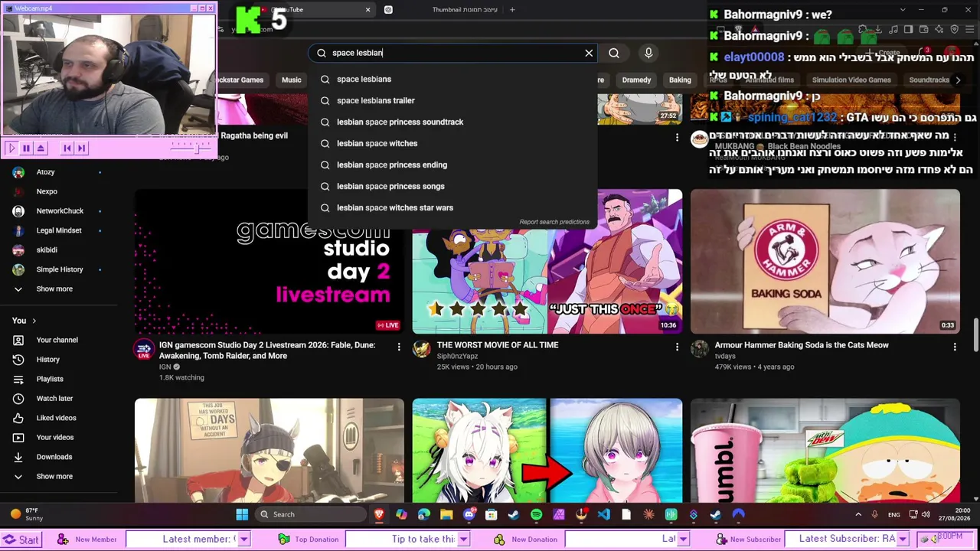The width and height of the screenshot is (980, 551).
Task: Skip to next track in Webcam player
Action: click(82, 148)
